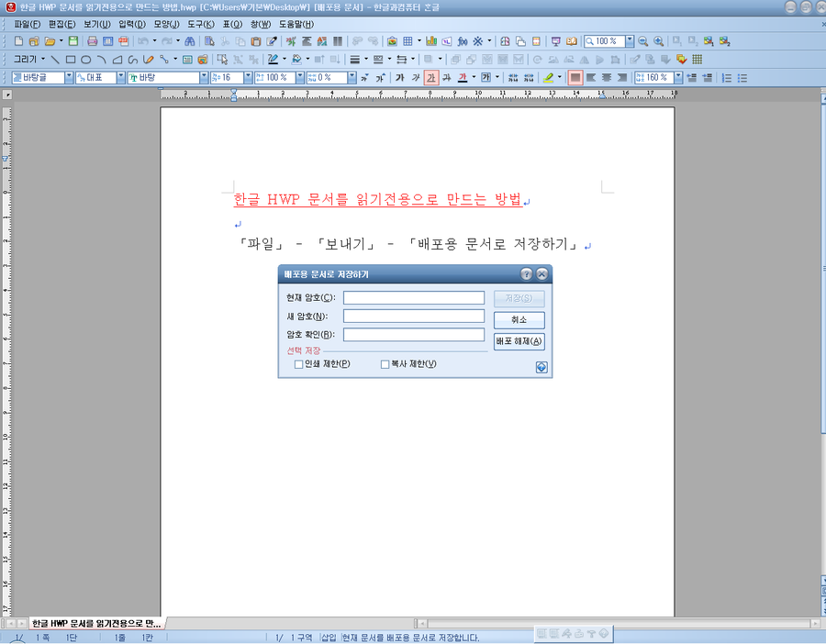Viewport: 826px width, 644px height.
Task: Expand the 그리기 drawing dropdown
Action: pyautogui.click(x=43, y=59)
